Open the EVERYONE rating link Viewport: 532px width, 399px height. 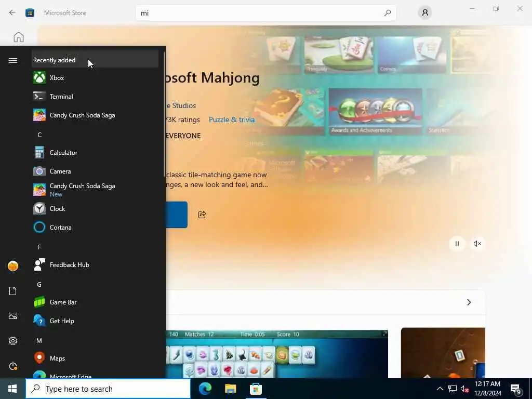tap(183, 136)
